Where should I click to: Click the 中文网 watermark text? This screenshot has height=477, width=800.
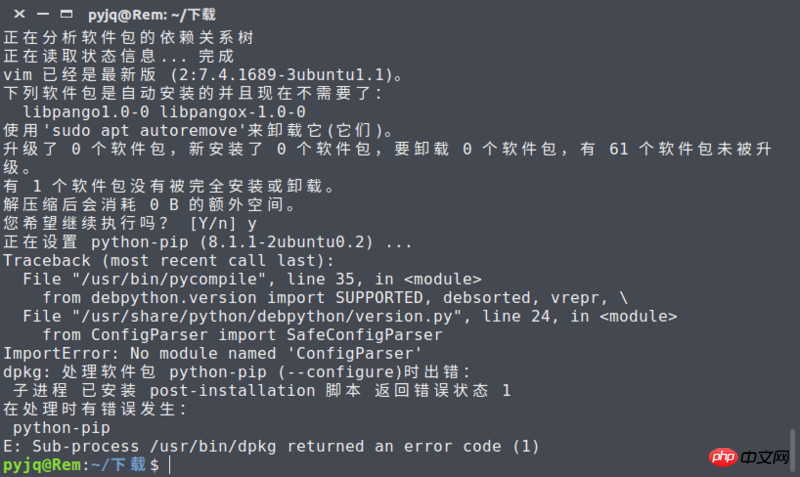click(x=767, y=457)
